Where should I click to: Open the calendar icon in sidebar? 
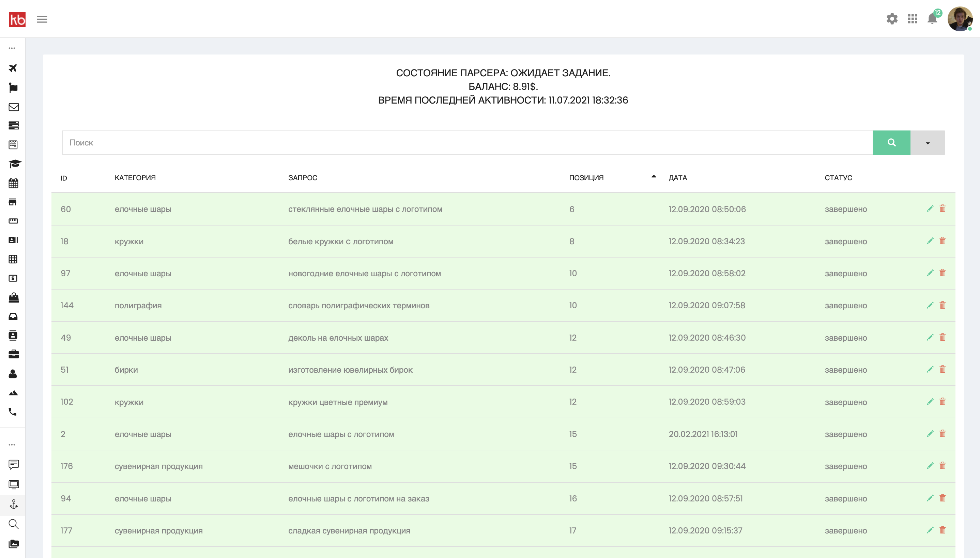point(13,183)
